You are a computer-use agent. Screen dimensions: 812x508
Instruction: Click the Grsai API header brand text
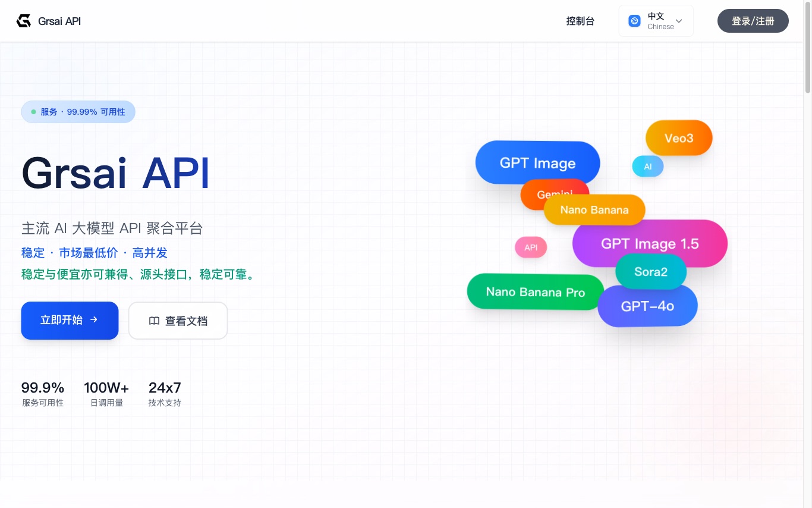coord(59,21)
